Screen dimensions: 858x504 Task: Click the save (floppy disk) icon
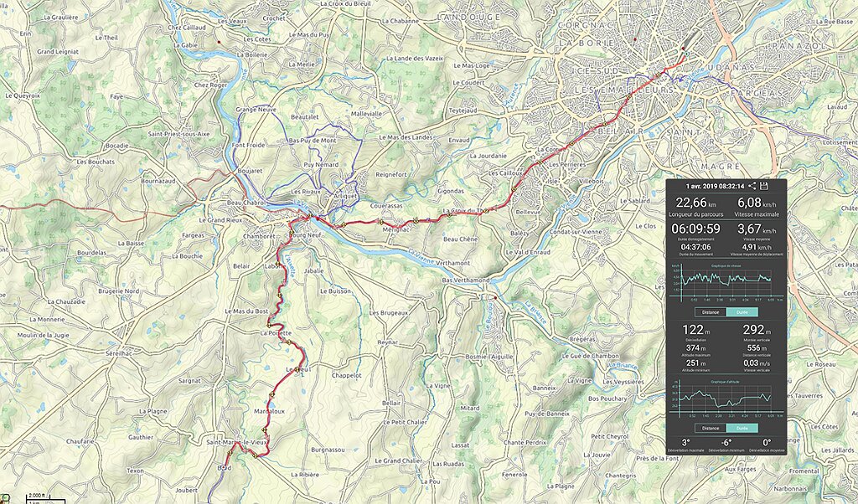coord(764,186)
